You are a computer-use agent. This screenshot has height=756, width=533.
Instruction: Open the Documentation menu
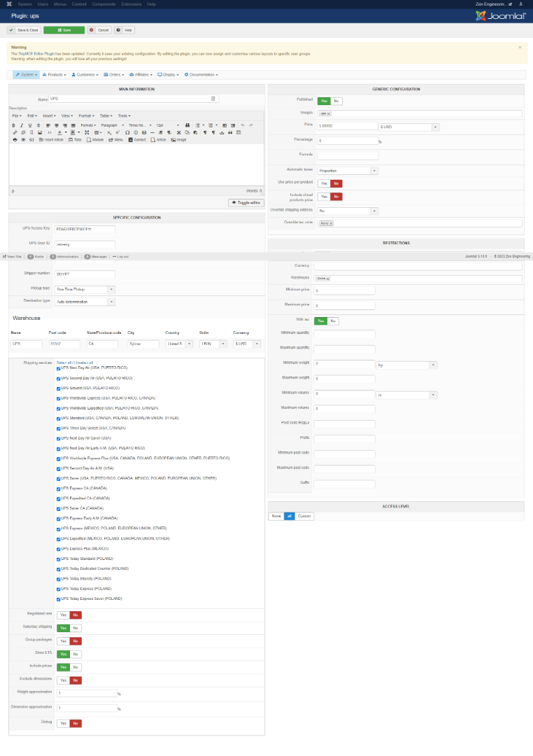click(201, 75)
